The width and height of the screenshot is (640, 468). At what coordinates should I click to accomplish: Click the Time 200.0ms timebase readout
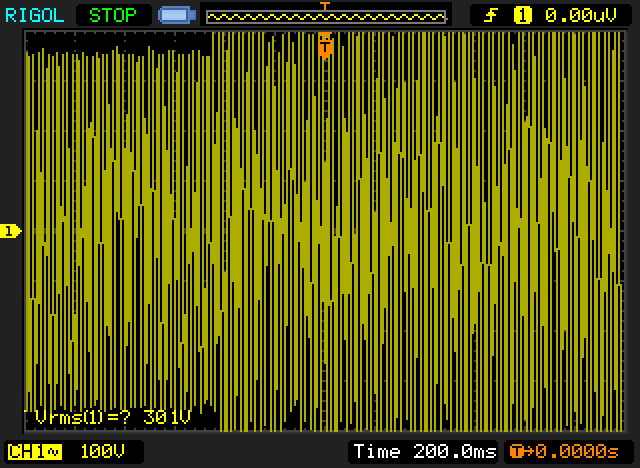tap(425, 452)
